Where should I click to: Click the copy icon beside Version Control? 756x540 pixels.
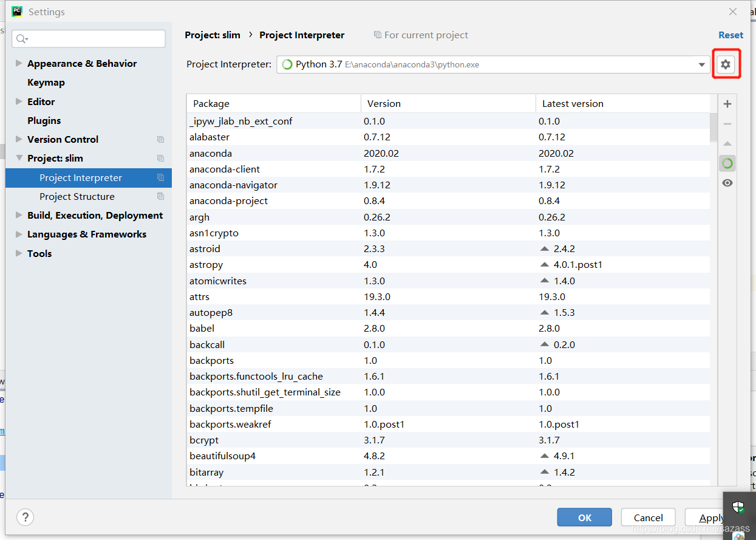pyautogui.click(x=160, y=140)
